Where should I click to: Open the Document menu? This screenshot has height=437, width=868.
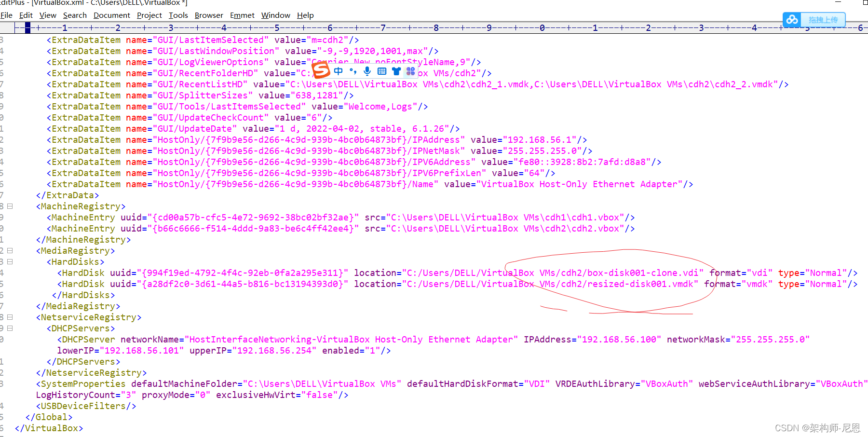click(112, 15)
